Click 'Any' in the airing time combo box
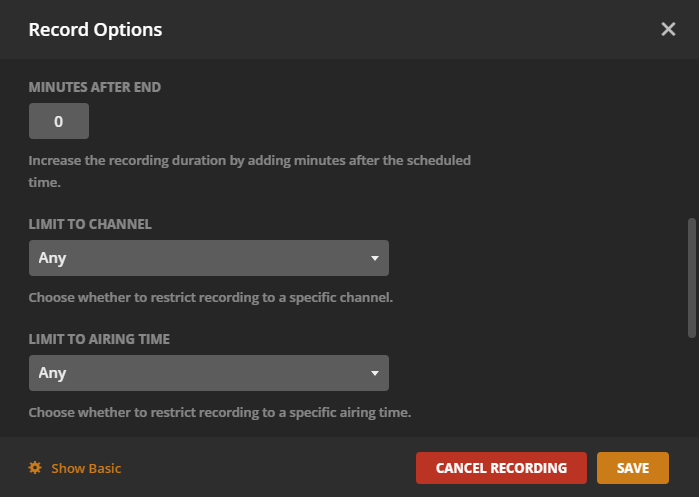The height and width of the screenshot is (497, 699). [x=53, y=373]
